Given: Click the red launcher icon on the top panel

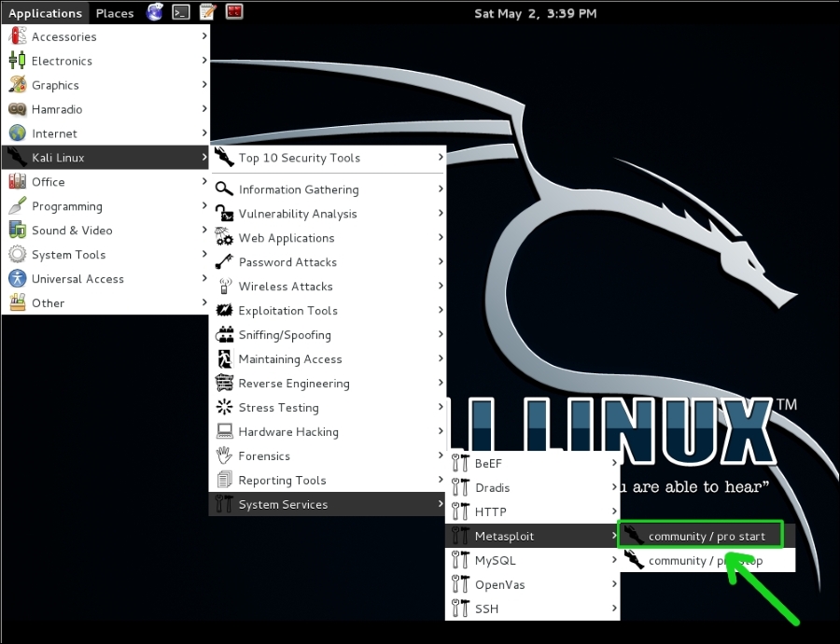Looking at the screenshot, I should coord(233,12).
